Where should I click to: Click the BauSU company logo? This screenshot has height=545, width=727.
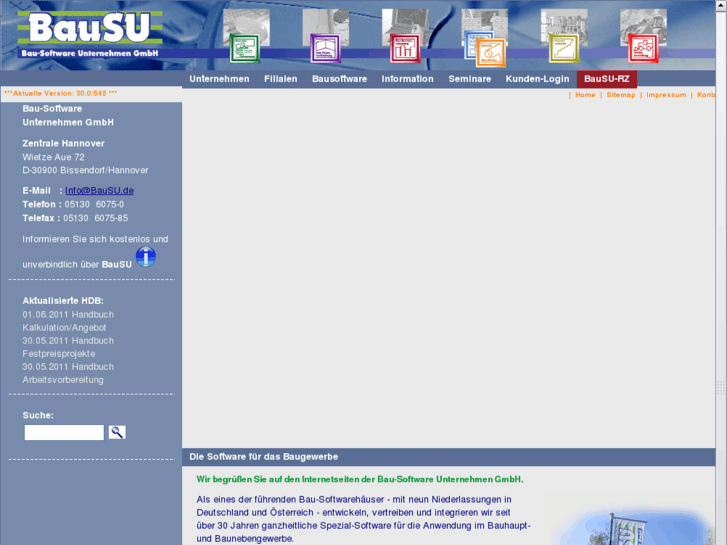[x=90, y=35]
